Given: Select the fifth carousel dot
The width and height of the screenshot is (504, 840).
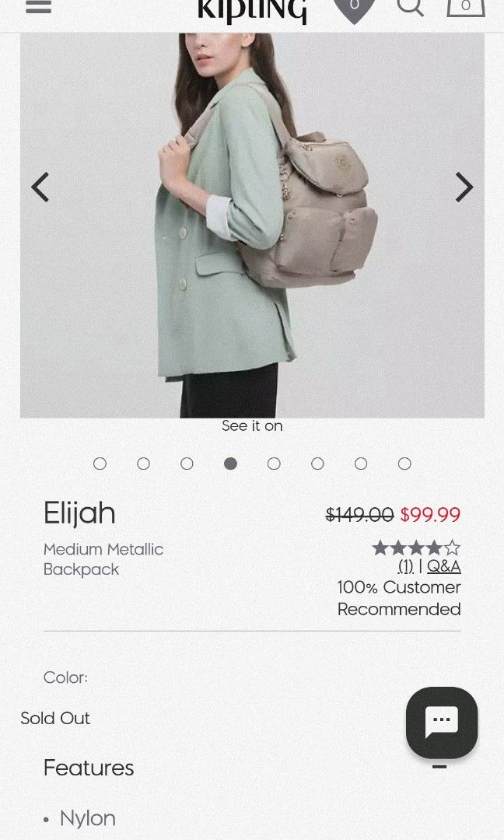Looking at the screenshot, I should click(274, 464).
